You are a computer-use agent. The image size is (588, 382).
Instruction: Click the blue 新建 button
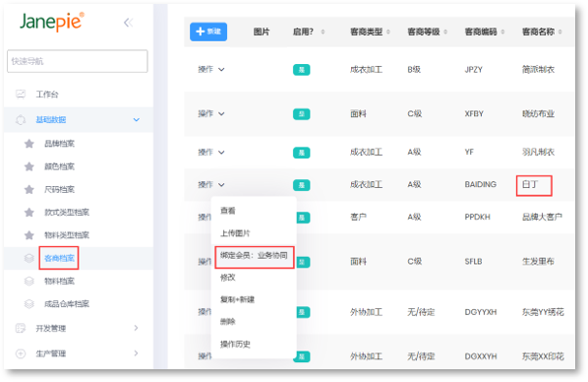click(208, 32)
